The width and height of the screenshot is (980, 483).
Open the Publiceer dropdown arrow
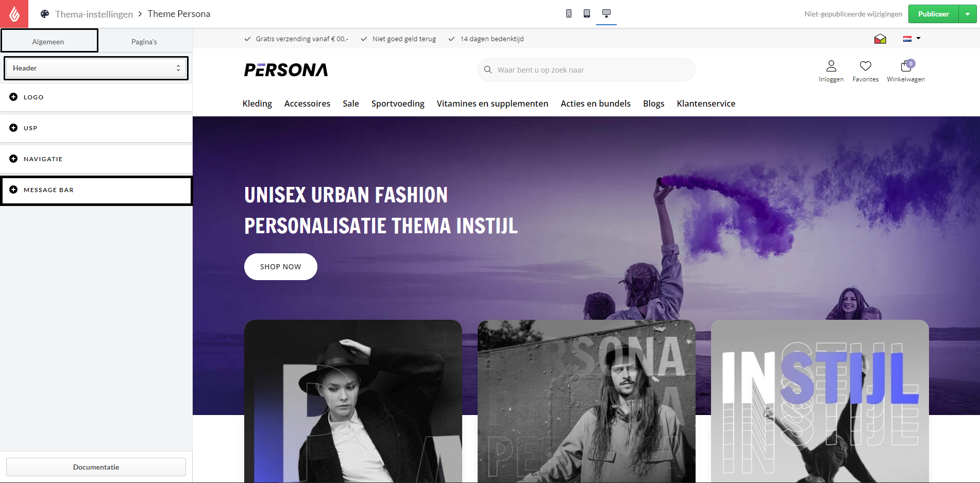pyautogui.click(x=968, y=14)
